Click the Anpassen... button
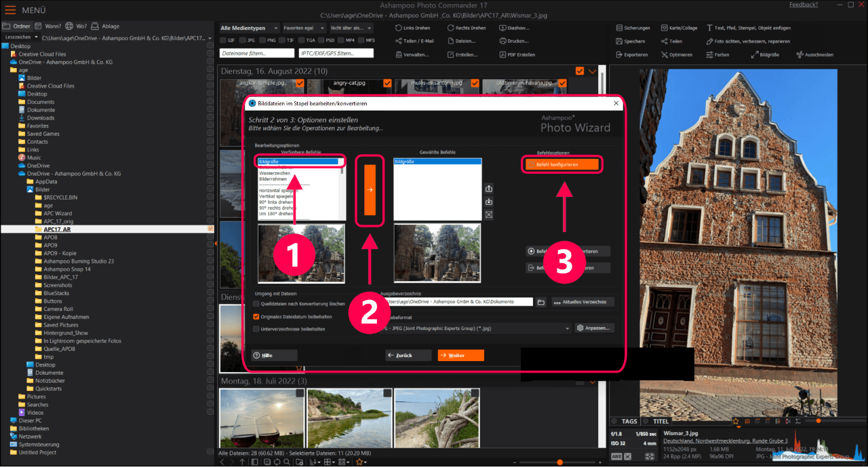 (x=595, y=328)
